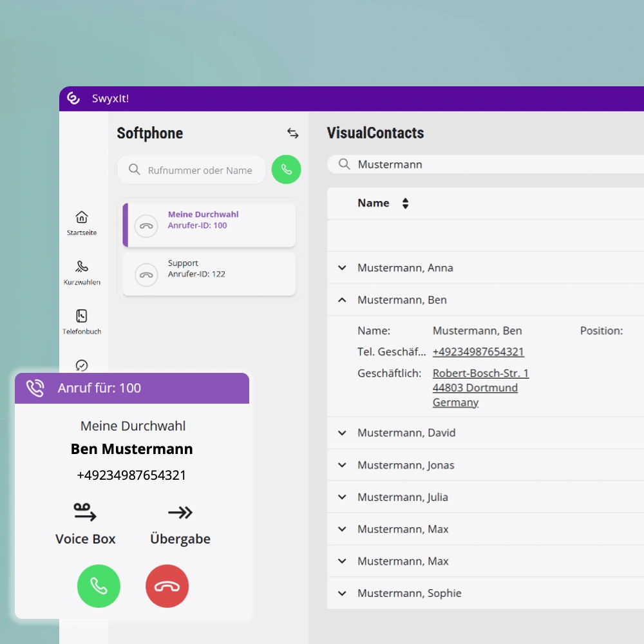Viewport: 644px width, 644px height.
Task: Expand Mustermann, Julia contact
Action: pyautogui.click(x=342, y=497)
